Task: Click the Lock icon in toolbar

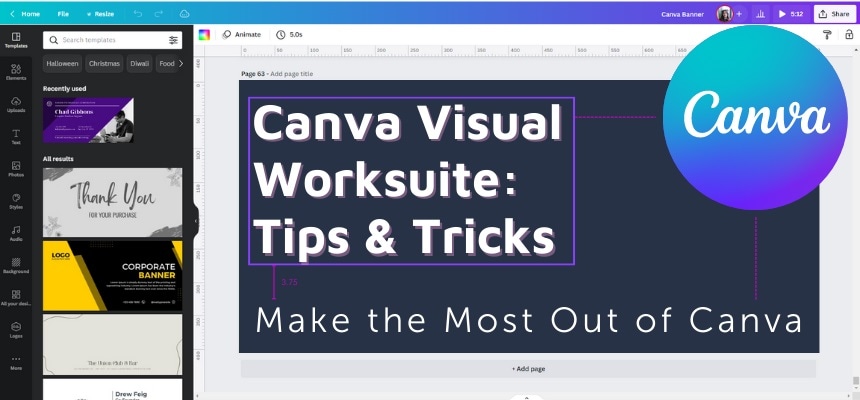Action: point(849,35)
